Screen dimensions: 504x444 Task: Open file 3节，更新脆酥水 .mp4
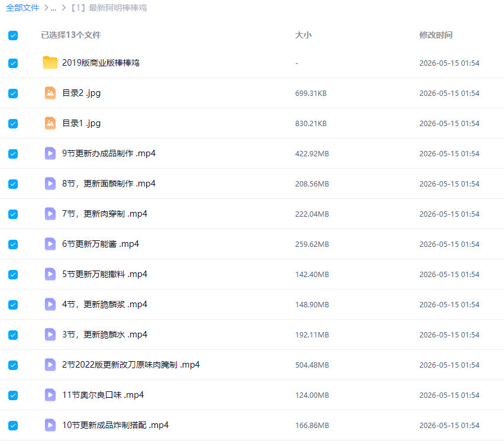(105, 334)
